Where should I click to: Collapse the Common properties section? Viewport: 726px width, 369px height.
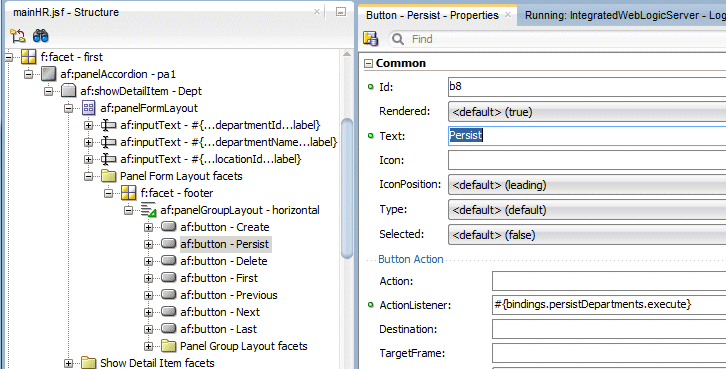pyautogui.click(x=369, y=63)
